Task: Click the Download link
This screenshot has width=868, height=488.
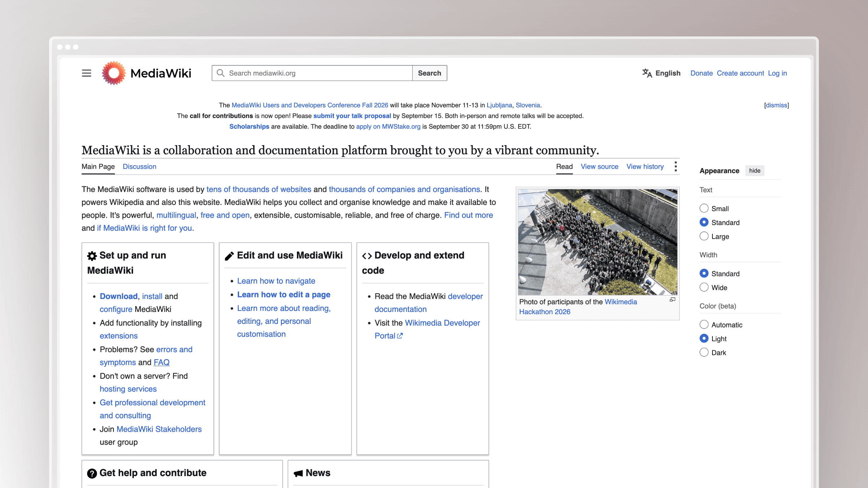Action: click(119, 296)
